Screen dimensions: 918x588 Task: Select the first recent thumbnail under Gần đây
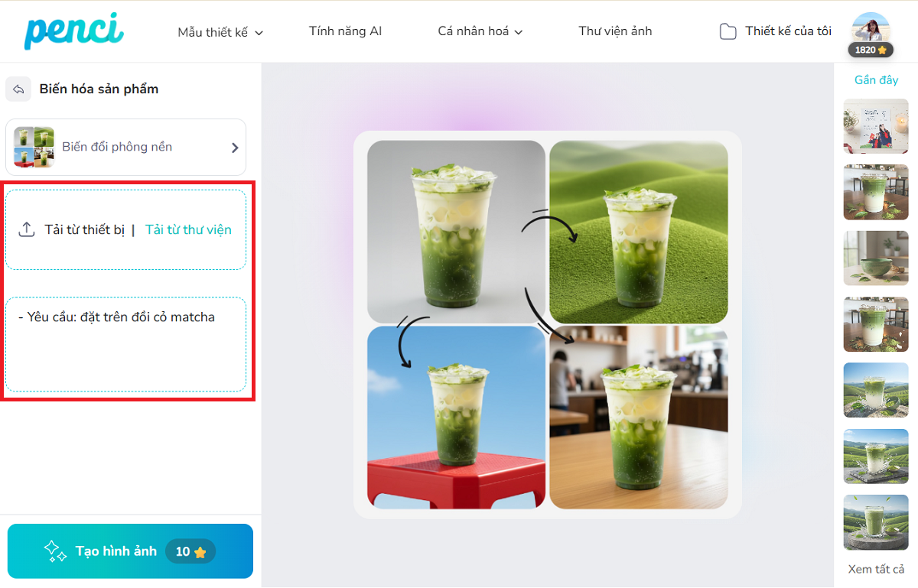pos(875,126)
